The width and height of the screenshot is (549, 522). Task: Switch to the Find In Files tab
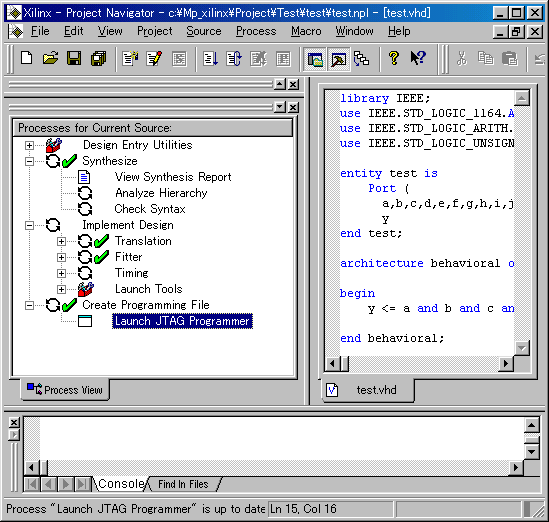coord(183,484)
